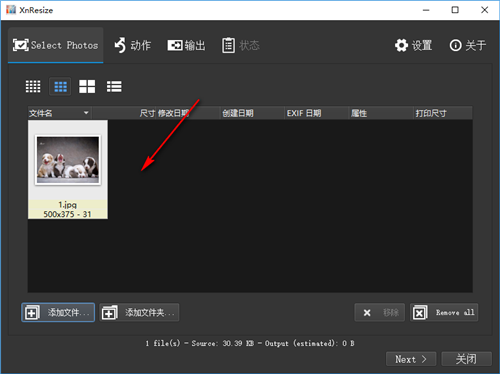Click the 添加文件... button
The height and width of the screenshot is (374, 500).
(x=58, y=312)
